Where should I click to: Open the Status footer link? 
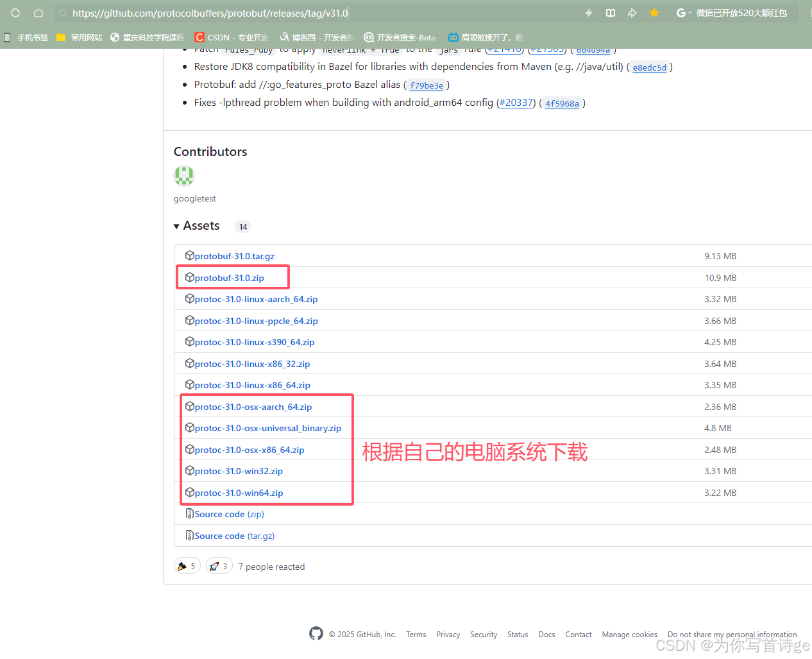coord(518,635)
